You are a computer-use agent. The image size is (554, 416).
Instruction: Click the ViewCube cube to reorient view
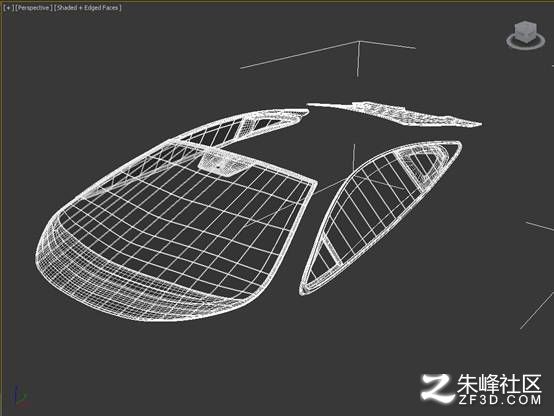pos(525,32)
